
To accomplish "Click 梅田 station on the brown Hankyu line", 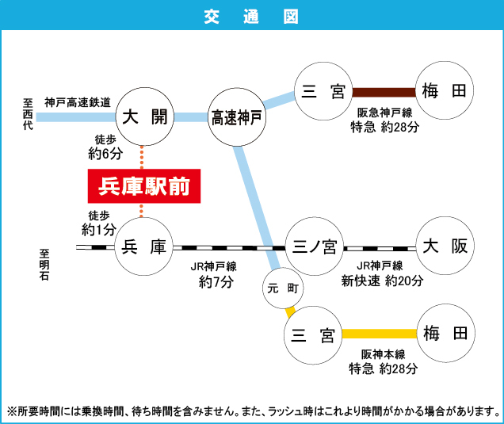I will [445, 91].
